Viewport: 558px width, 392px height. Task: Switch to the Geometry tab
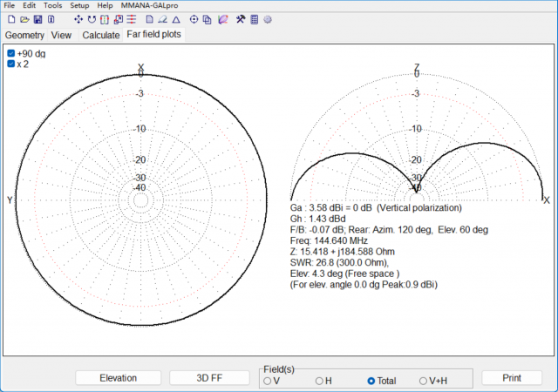pyautogui.click(x=24, y=36)
